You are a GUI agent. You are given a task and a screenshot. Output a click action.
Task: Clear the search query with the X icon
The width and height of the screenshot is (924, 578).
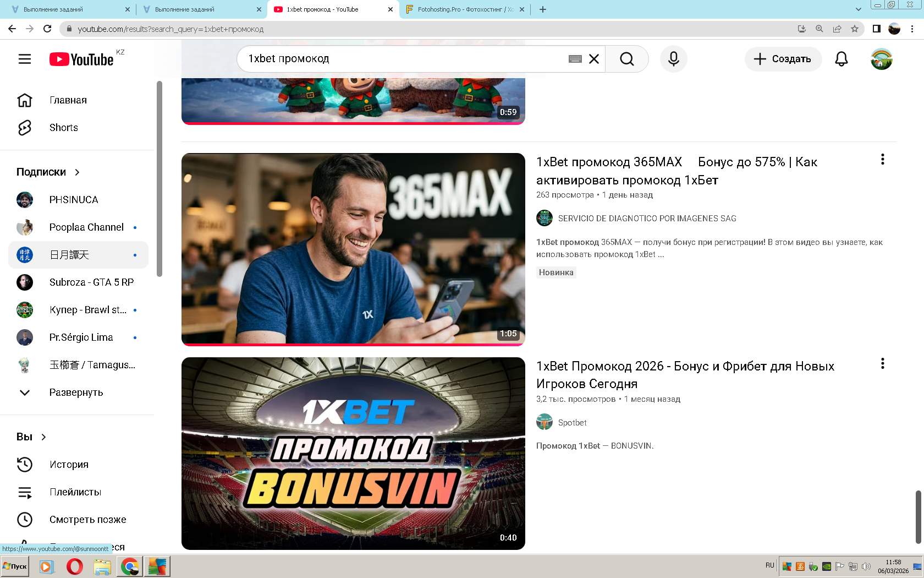(x=594, y=59)
